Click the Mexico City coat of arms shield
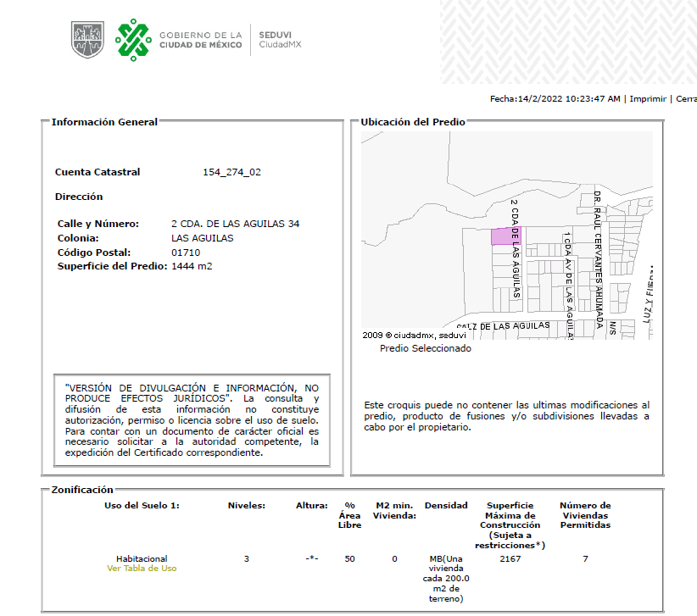 coord(87,40)
